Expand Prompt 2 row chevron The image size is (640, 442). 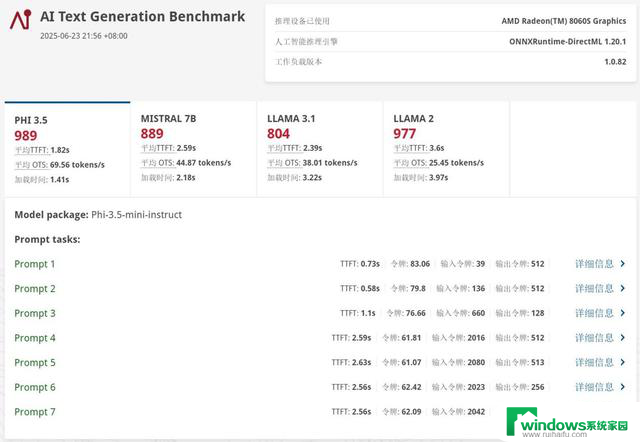(622, 288)
